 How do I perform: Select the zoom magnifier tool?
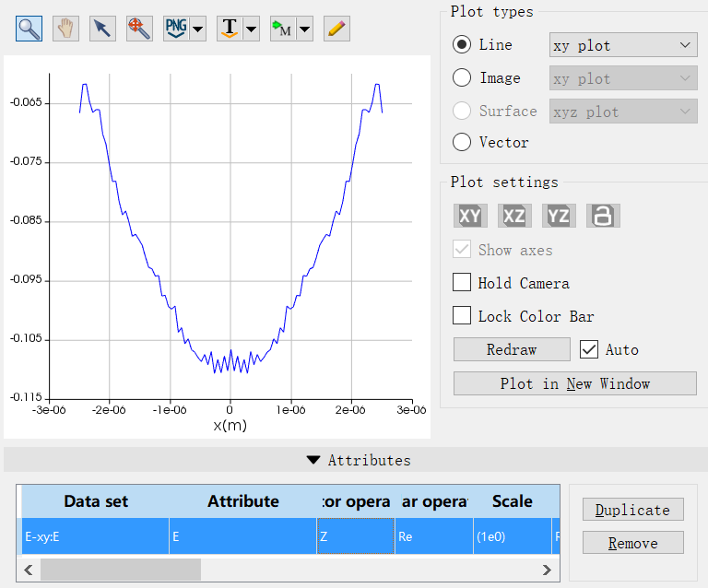pyautogui.click(x=29, y=29)
